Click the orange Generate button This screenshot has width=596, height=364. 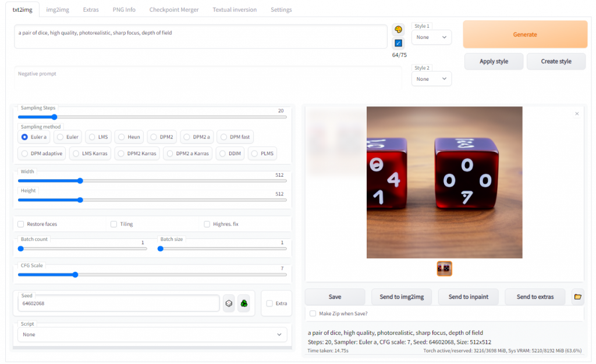pyautogui.click(x=525, y=34)
